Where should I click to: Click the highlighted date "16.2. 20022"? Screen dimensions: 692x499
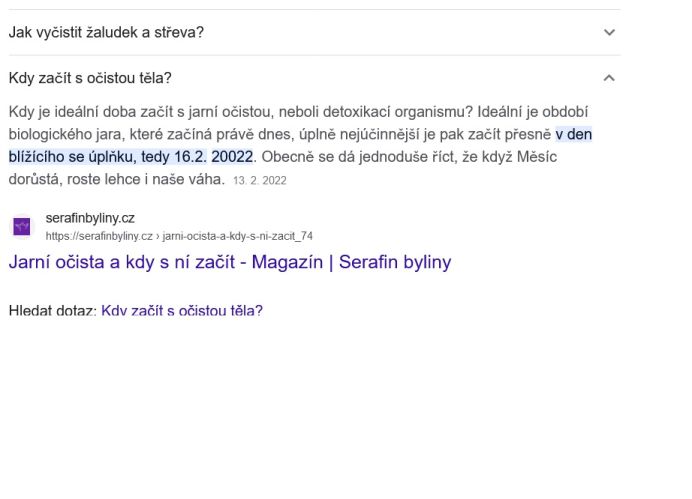click(214, 157)
